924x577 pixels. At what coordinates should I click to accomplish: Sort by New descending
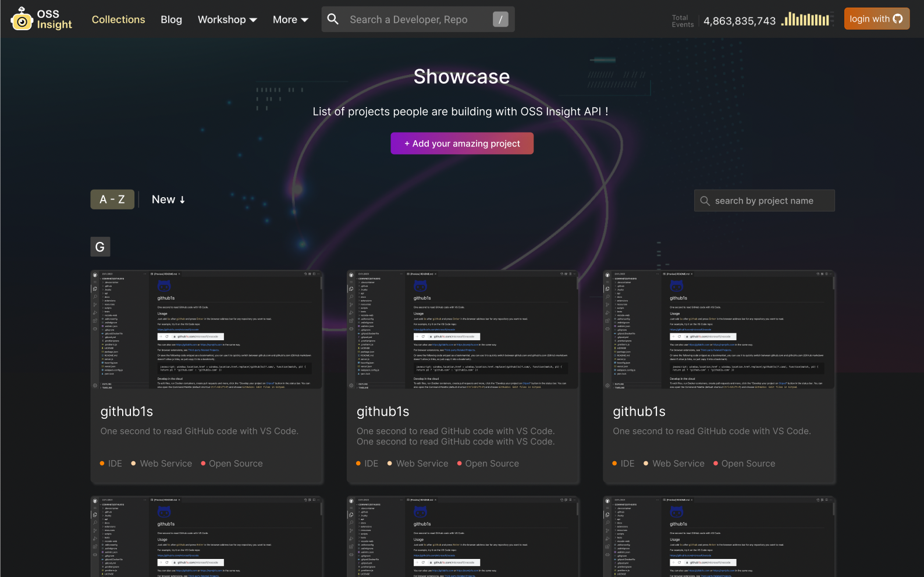[x=169, y=200]
